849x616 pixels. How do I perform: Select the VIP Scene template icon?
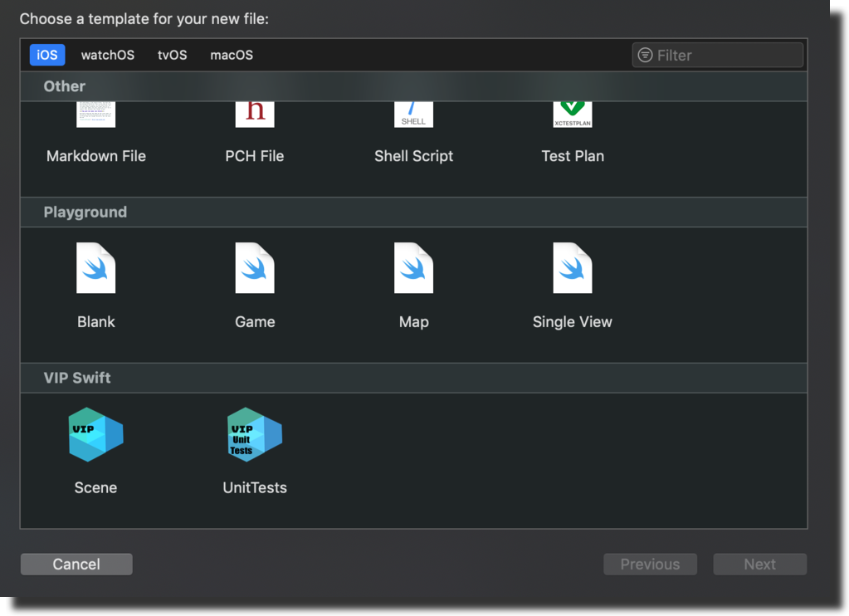click(x=95, y=433)
